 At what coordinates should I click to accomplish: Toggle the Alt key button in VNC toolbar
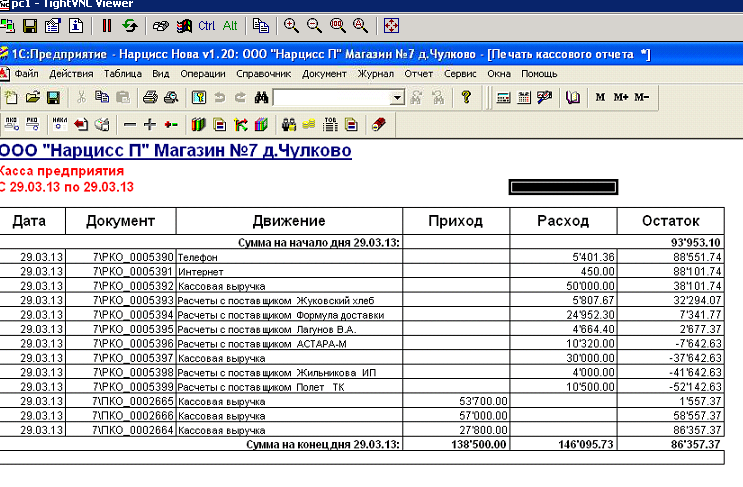click(230, 25)
